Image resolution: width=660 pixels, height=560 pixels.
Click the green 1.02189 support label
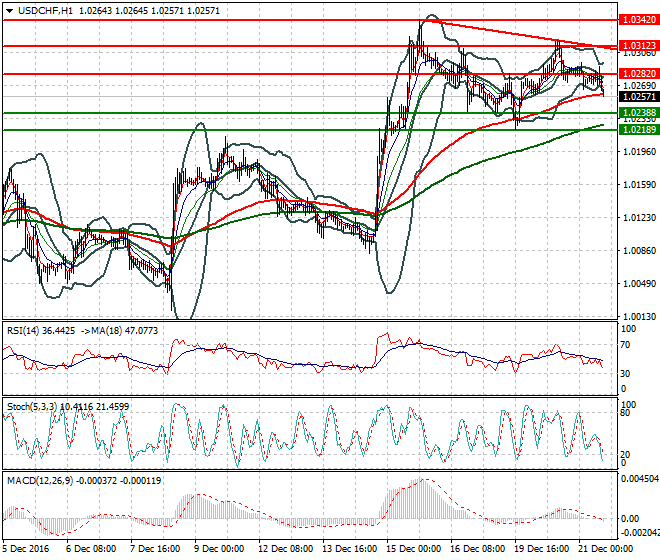coord(639,130)
